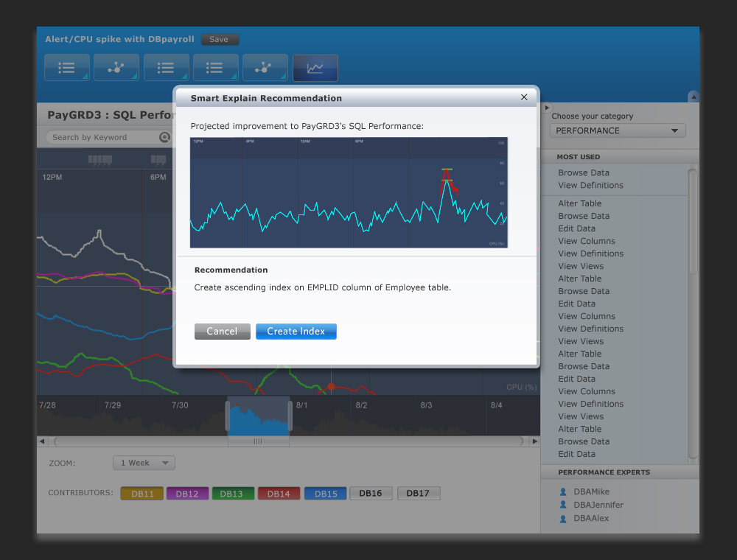Toggle the DB14 contributor
Image resolution: width=737 pixels, height=560 pixels.
click(279, 494)
